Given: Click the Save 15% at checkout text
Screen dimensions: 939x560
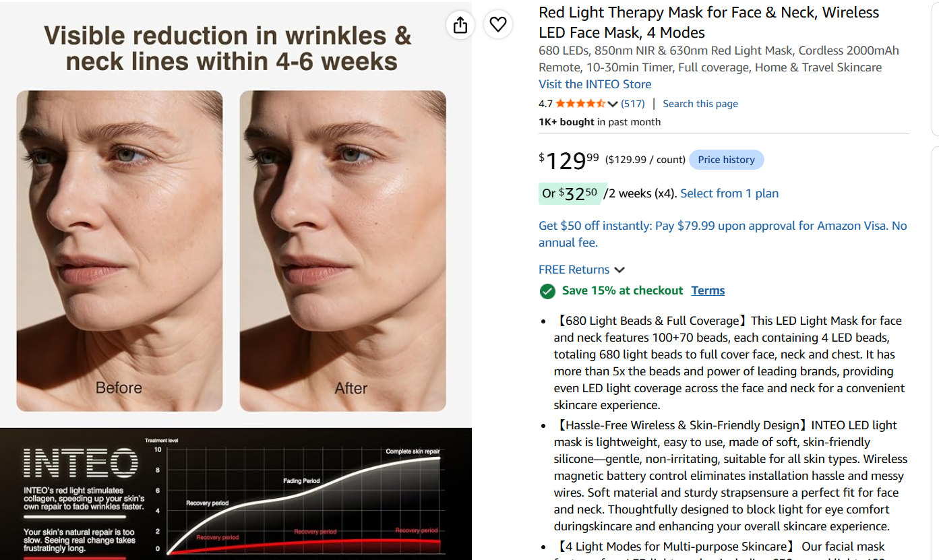Looking at the screenshot, I should (x=623, y=290).
